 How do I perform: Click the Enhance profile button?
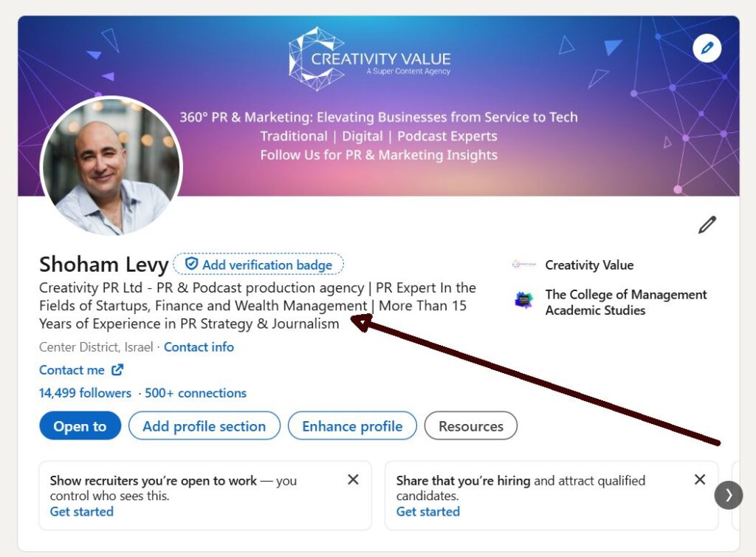352,426
